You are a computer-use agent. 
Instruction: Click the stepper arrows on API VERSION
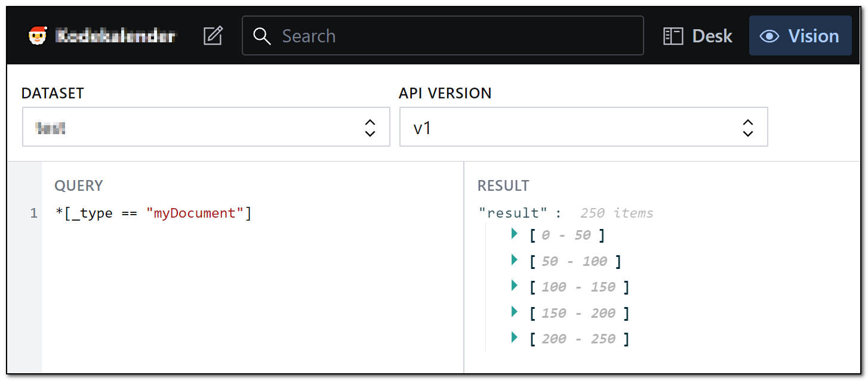747,126
